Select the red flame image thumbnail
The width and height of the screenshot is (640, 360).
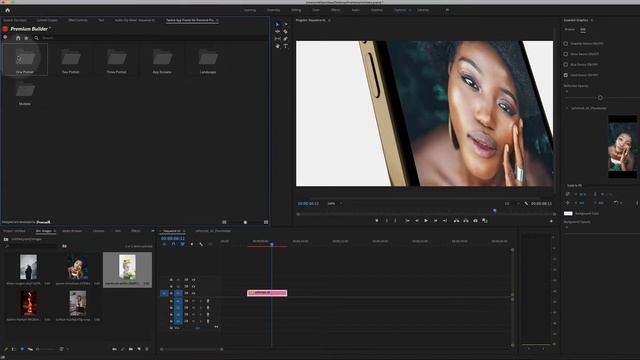[29, 303]
